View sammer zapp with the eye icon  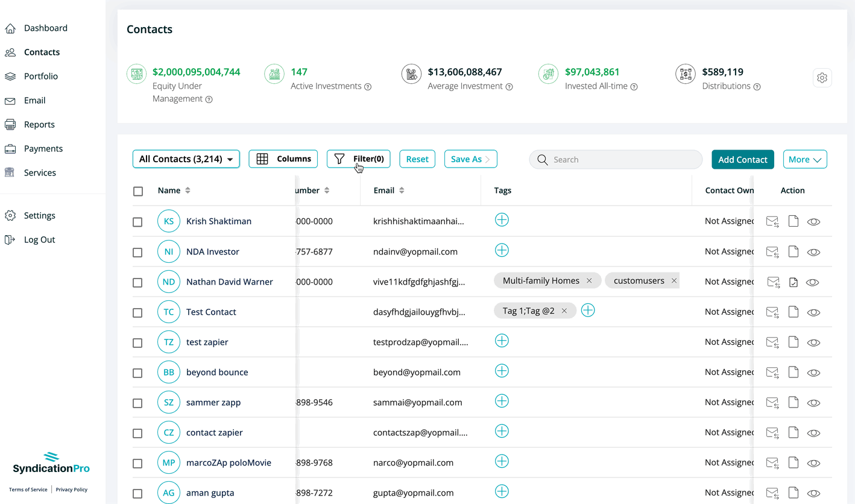tap(813, 403)
